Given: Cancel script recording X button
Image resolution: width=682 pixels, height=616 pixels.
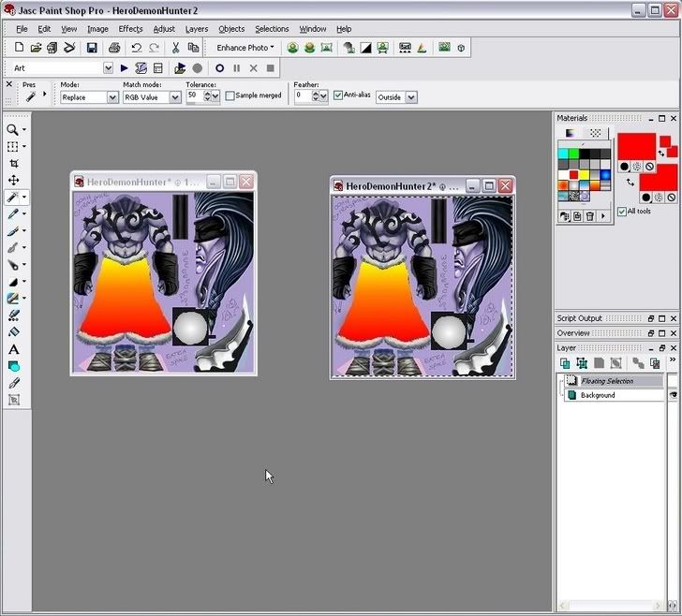Looking at the screenshot, I should [x=254, y=68].
